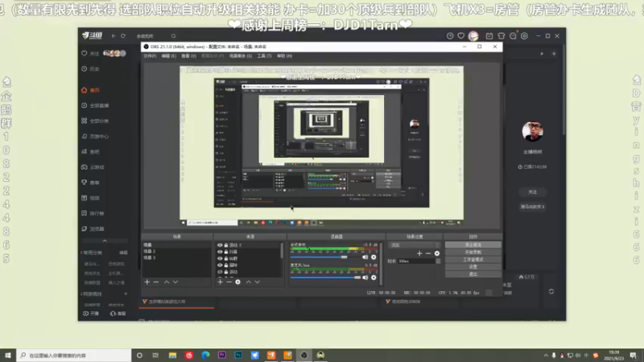Move selected source up with the up arrow
The width and height of the screenshot is (644, 362).
[x=249, y=282]
